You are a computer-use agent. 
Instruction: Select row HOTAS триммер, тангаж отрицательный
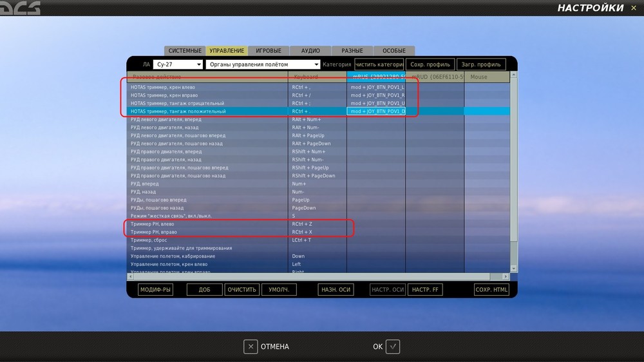[x=318, y=103]
